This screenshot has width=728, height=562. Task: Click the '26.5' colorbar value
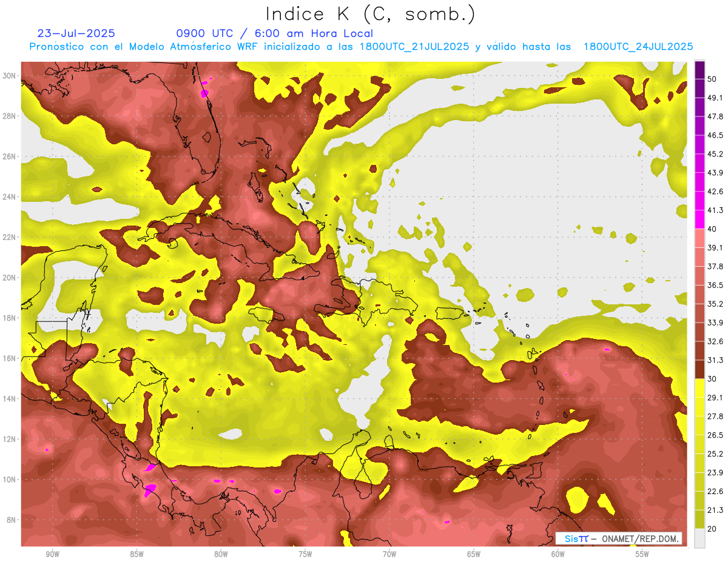point(715,435)
